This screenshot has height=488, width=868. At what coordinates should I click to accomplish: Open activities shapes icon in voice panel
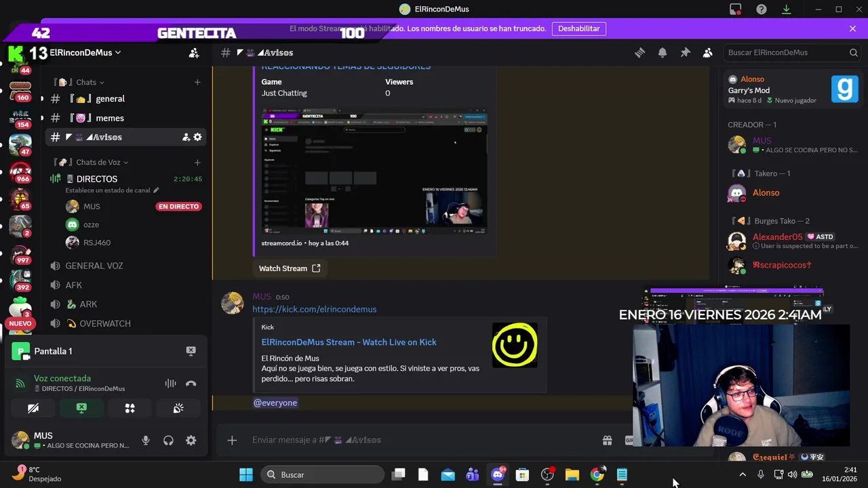(x=130, y=408)
